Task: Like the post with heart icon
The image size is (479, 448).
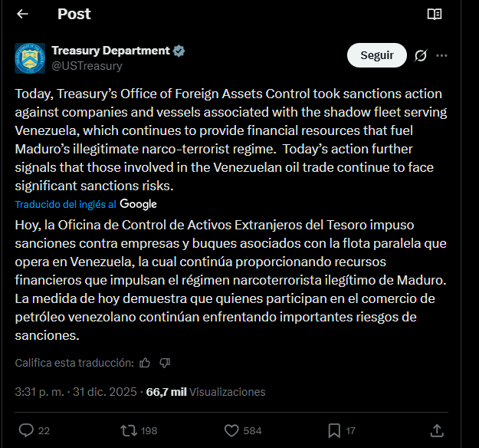Action: [231, 430]
